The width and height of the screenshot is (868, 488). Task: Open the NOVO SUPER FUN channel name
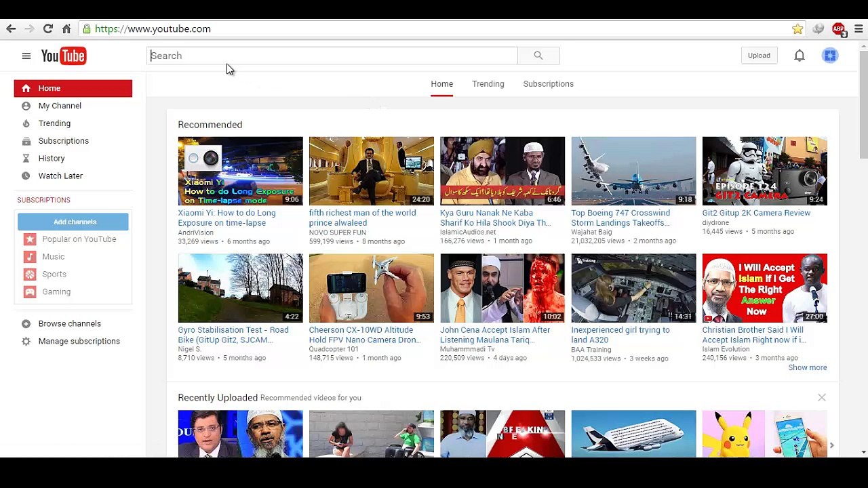coord(338,232)
